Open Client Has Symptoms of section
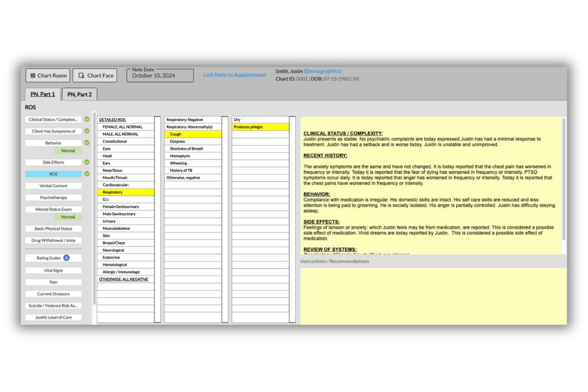588x392 pixels. pos(53,131)
